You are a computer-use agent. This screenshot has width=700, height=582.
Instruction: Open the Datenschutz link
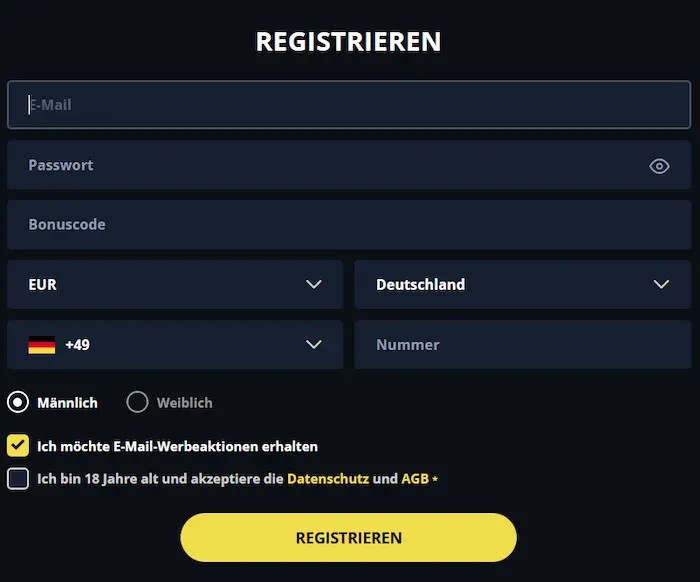coord(327,479)
